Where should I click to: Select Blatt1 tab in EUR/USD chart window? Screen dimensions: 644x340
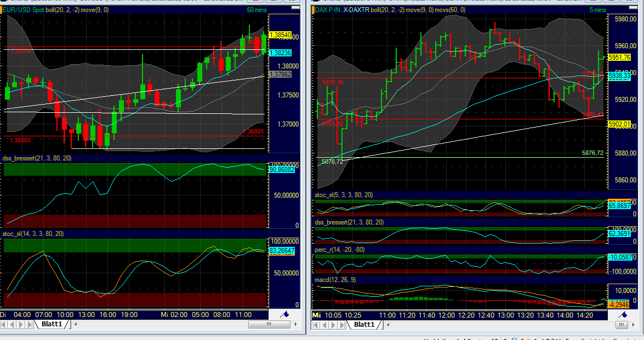(x=53, y=325)
